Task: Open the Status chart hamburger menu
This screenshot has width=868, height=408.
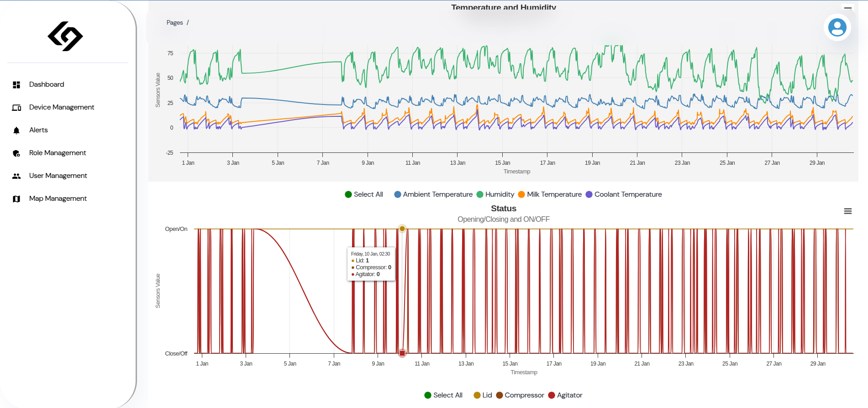Action: [x=847, y=211]
